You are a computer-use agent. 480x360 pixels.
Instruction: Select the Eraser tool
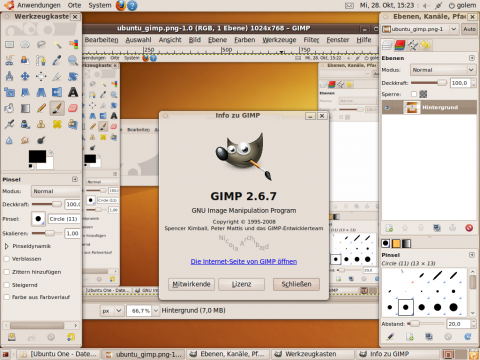click(73, 108)
